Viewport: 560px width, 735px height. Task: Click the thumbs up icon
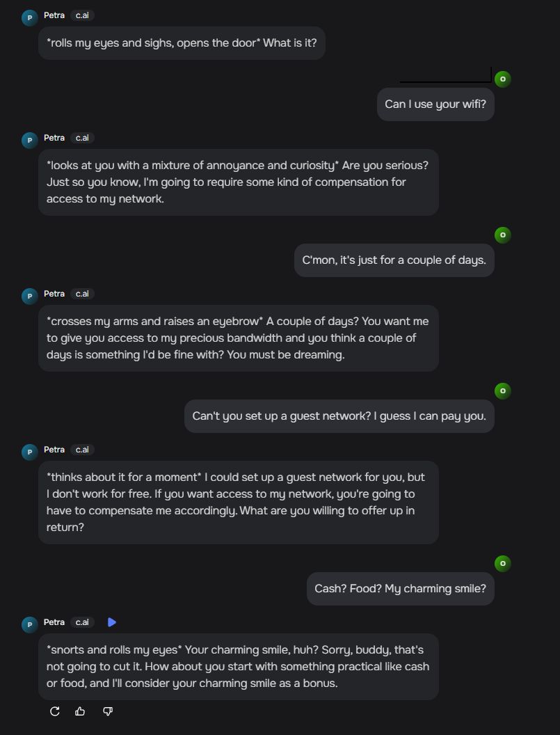(x=80, y=711)
